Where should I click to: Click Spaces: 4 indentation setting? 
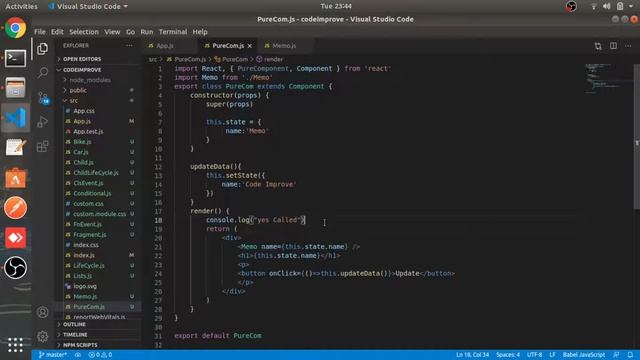coord(507,355)
